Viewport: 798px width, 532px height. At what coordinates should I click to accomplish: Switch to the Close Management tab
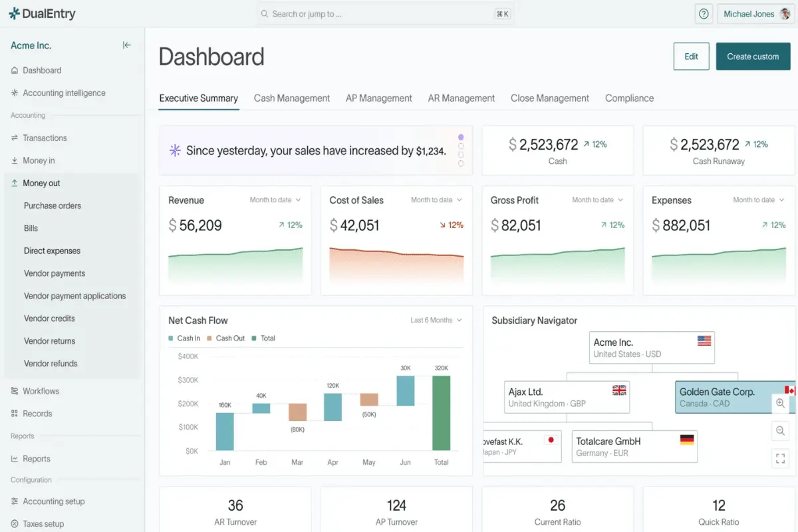pyautogui.click(x=550, y=98)
